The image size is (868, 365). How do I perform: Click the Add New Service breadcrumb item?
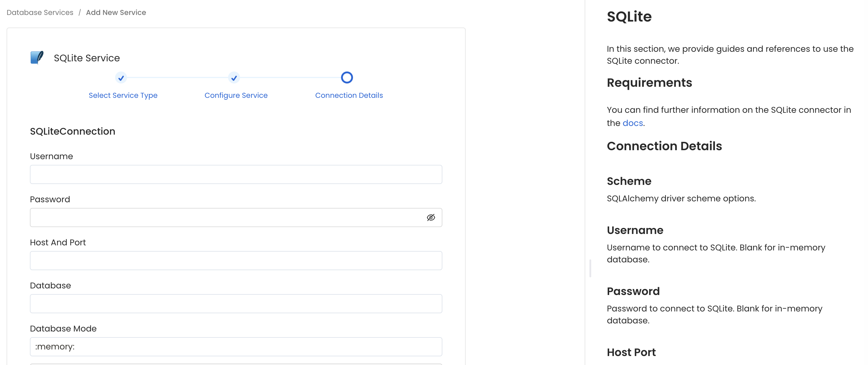tap(116, 13)
